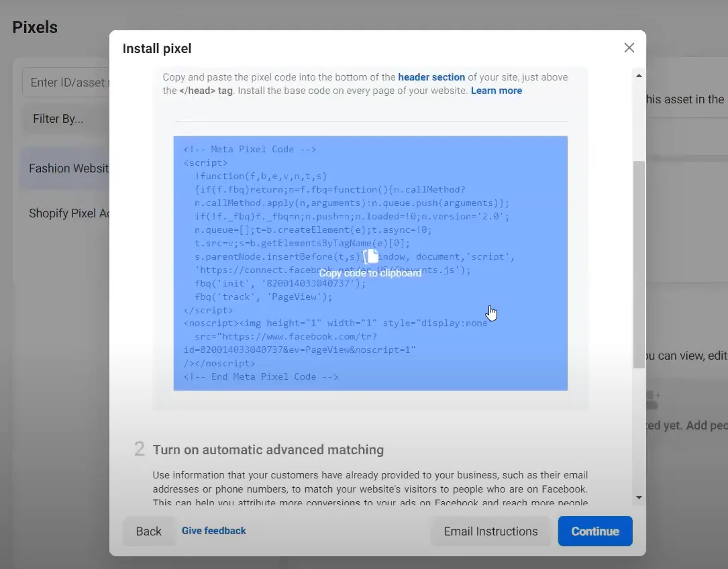Select the Shopify Pixel row
The height and width of the screenshot is (569, 728).
(64, 213)
